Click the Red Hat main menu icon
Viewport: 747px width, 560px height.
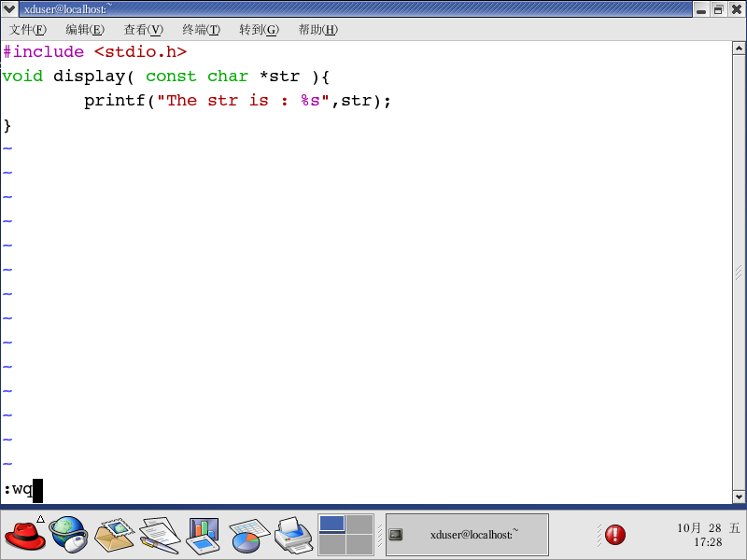(x=25, y=535)
